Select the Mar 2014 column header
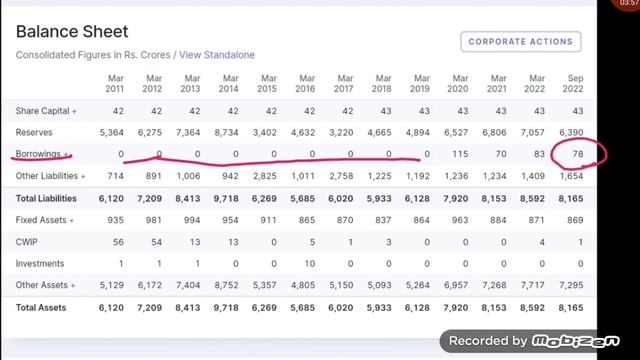The height and width of the screenshot is (360, 640). pyautogui.click(x=229, y=84)
